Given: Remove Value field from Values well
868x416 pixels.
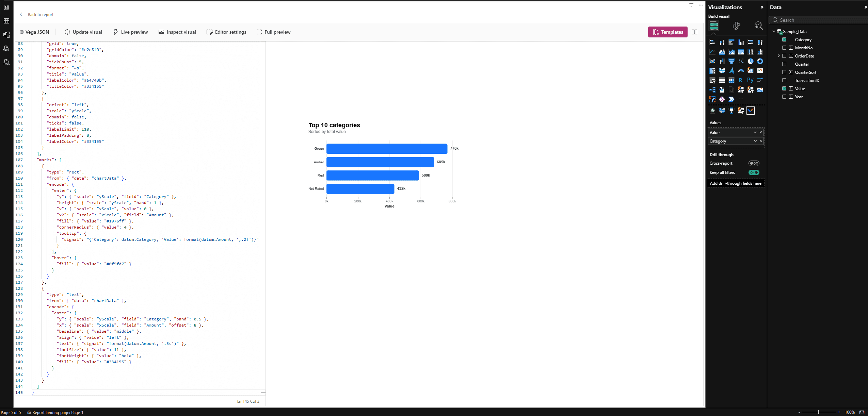Looking at the screenshot, I should 761,133.
